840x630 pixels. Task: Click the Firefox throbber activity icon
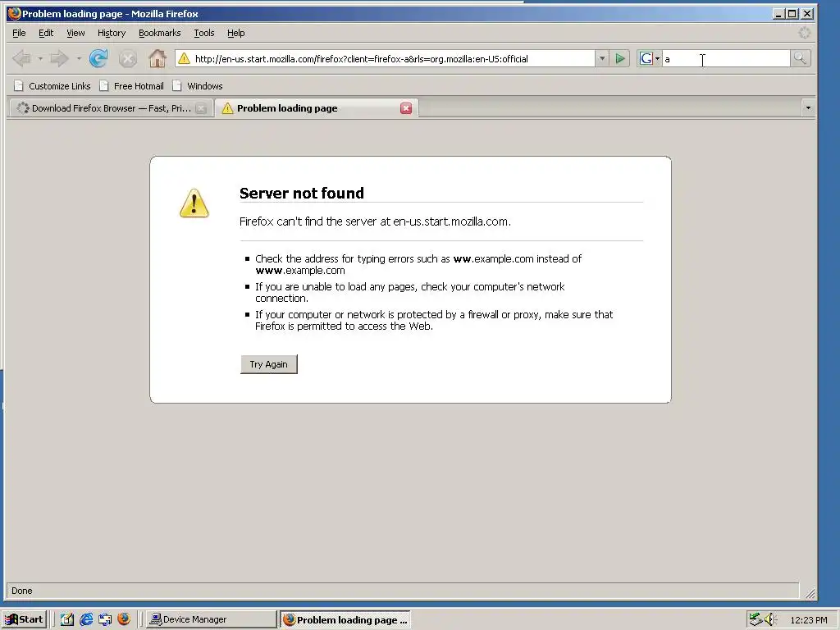(x=804, y=33)
